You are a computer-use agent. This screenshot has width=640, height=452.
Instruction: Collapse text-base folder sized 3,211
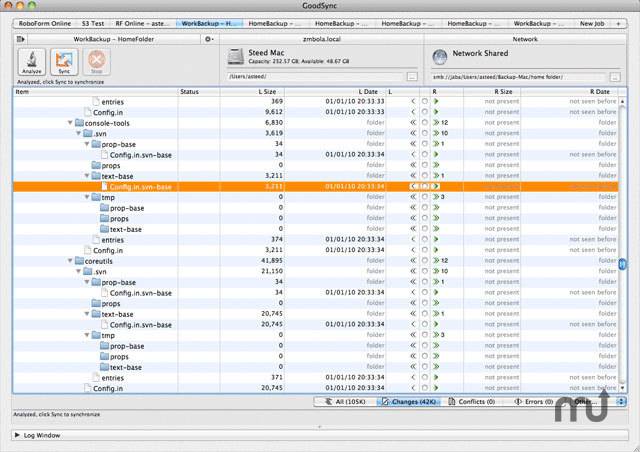87,176
